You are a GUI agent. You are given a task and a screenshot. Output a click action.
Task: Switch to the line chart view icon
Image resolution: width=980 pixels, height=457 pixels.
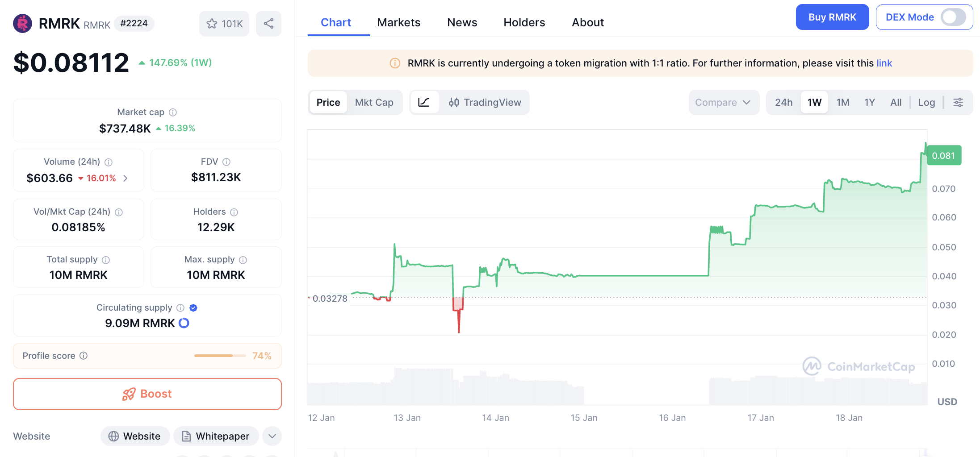pyautogui.click(x=423, y=102)
